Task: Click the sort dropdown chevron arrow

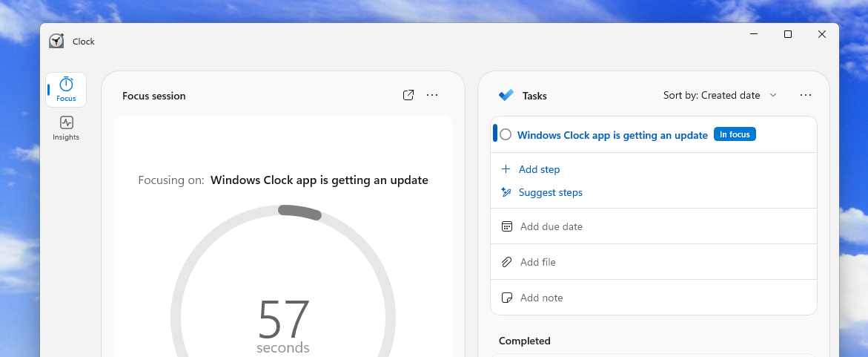Action: (x=773, y=95)
